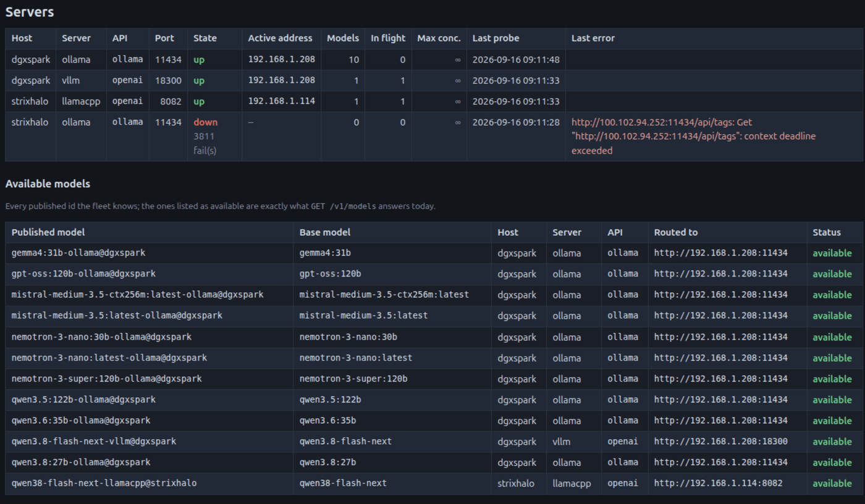The height and width of the screenshot is (504, 865).
Task: Click the 'In flight' column header
Action: [388, 38]
